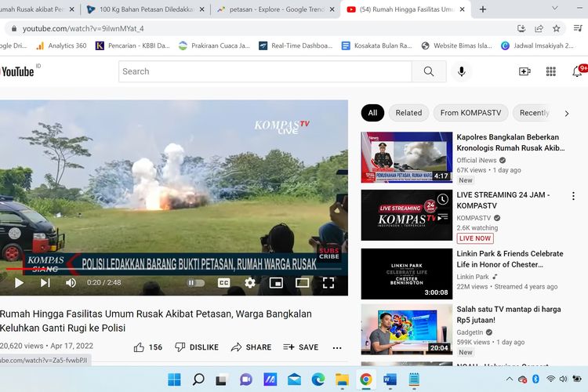Select the From KOMPASTV filter chip
The image size is (588, 392).
tap(470, 113)
